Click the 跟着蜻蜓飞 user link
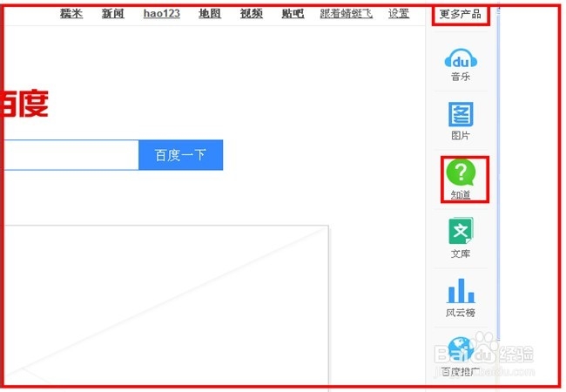 point(347,13)
